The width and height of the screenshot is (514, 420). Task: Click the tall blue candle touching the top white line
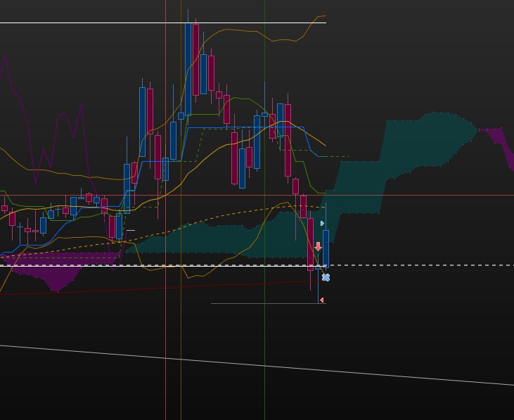coord(188,69)
